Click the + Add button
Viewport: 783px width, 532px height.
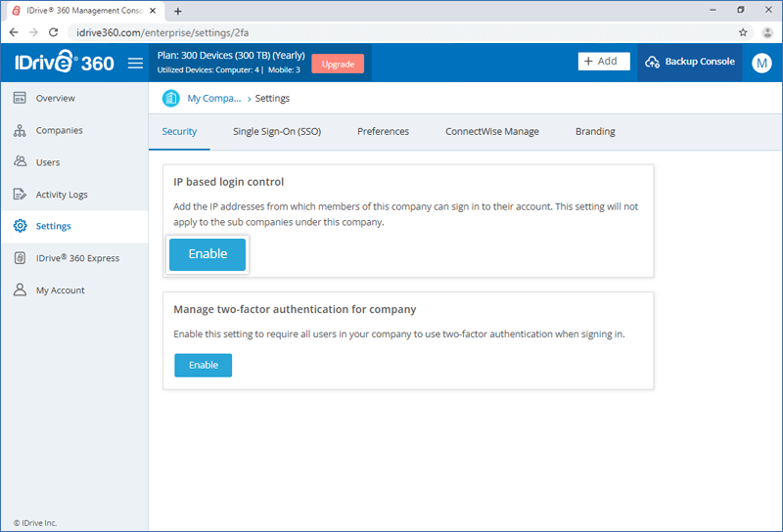click(x=604, y=62)
